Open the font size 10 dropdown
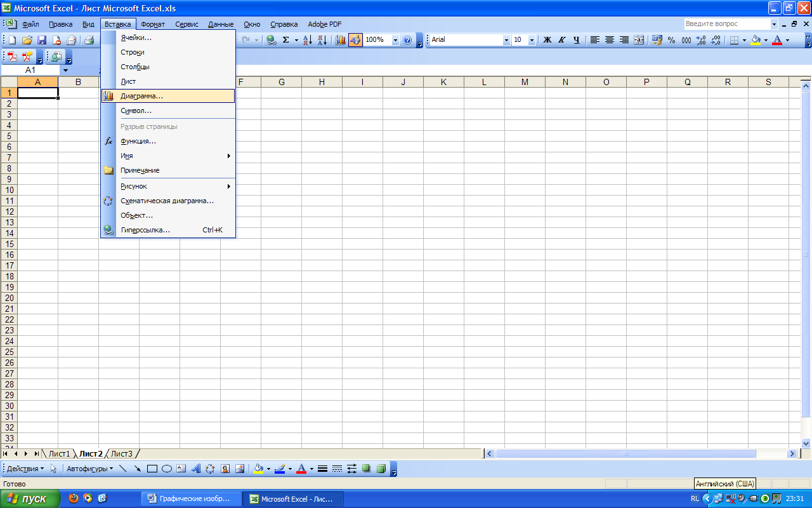The width and height of the screenshot is (812, 508). point(533,40)
